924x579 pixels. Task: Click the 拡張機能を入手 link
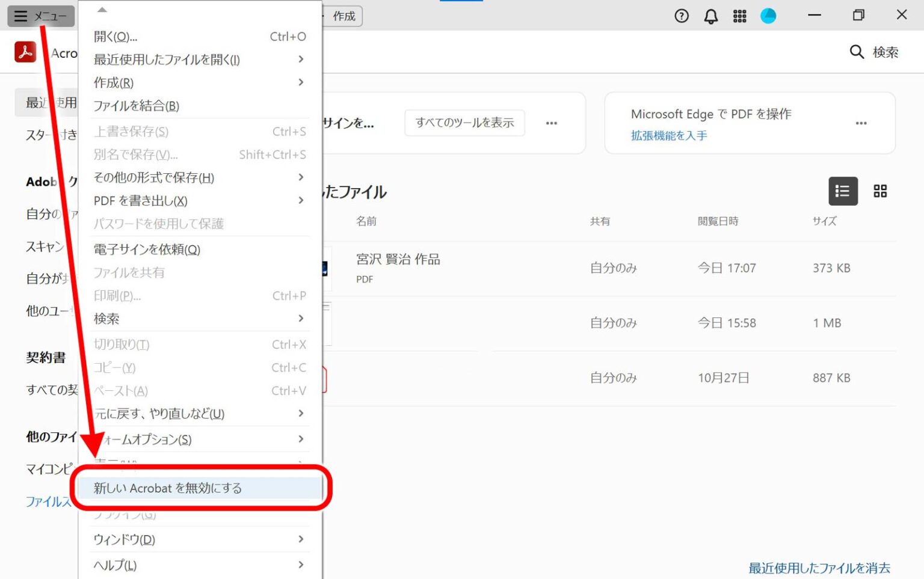click(x=668, y=135)
